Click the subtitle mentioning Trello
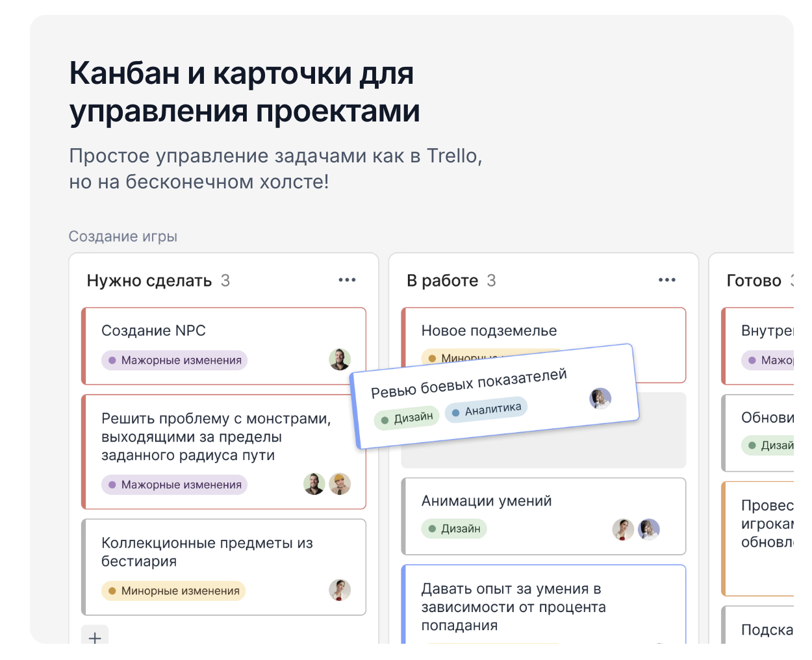812x660 pixels. pyautogui.click(x=275, y=169)
